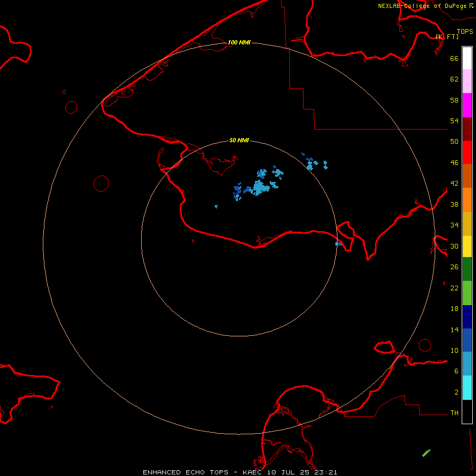Viewport: 476px width, 476px height.
Task: Click the magenta swatch between 58 and 54
Action: (467, 105)
